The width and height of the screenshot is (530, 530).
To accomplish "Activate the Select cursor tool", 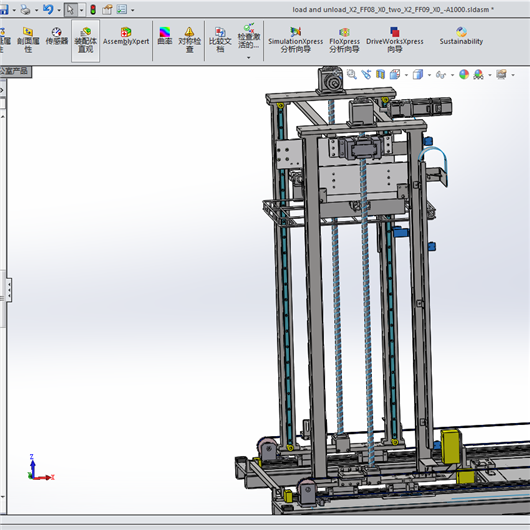I will pyautogui.click(x=70, y=10).
